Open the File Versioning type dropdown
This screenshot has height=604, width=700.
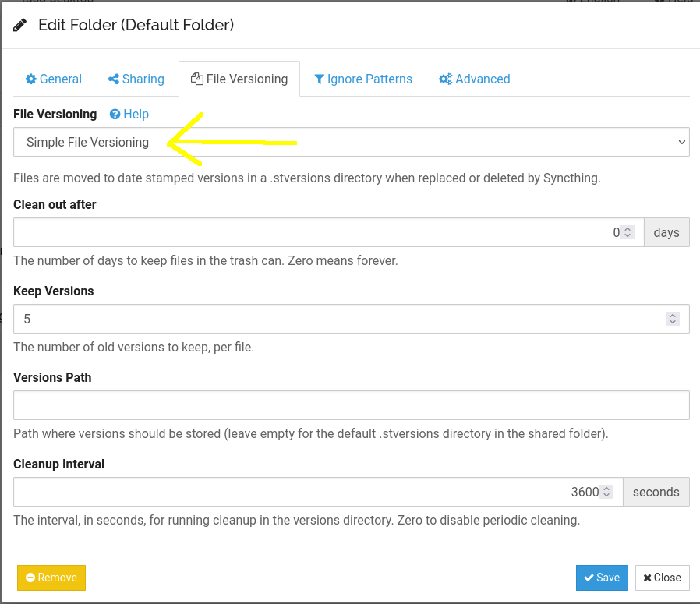pos(351,142)
